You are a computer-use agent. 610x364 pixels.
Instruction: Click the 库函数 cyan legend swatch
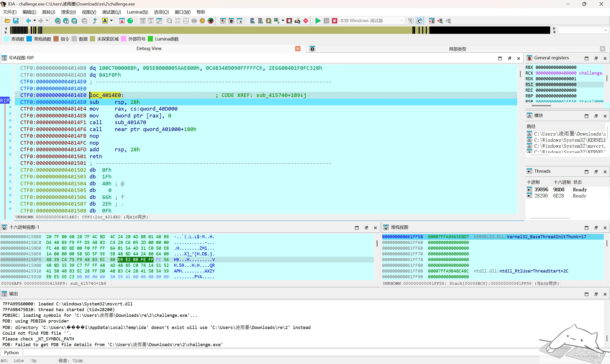coord(7,39)
